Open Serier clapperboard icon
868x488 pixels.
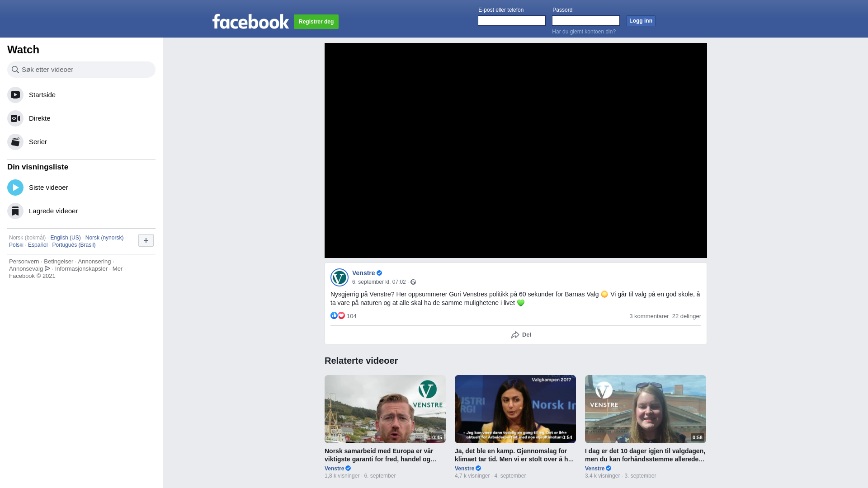click(x=15, y=142)
